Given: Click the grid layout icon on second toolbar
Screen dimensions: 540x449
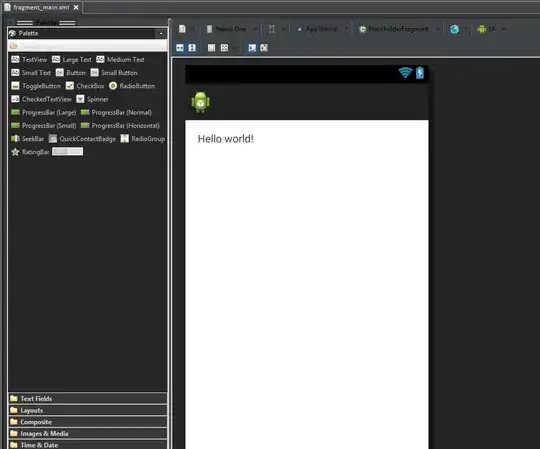Looking at the screenshot, I should (x=211, y=48).
